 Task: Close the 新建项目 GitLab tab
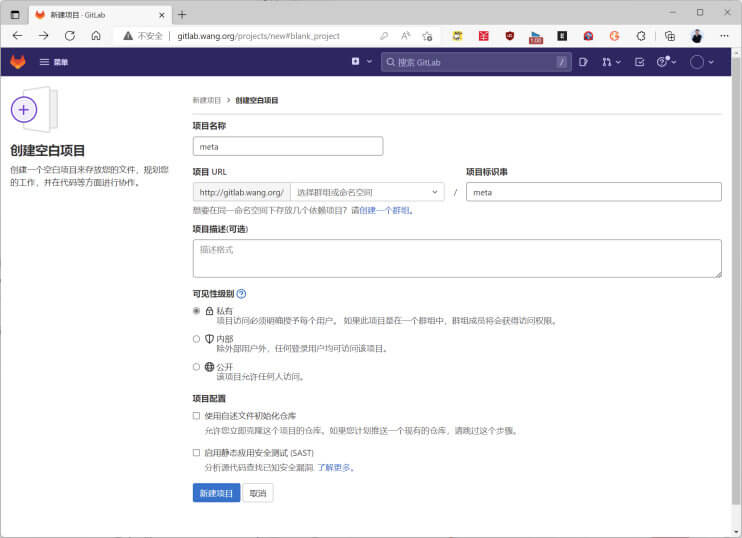pos(161,15)
